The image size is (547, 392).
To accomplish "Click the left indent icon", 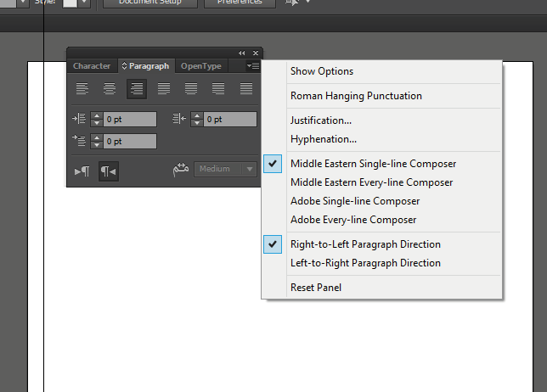I will click(x=79, y=119).
